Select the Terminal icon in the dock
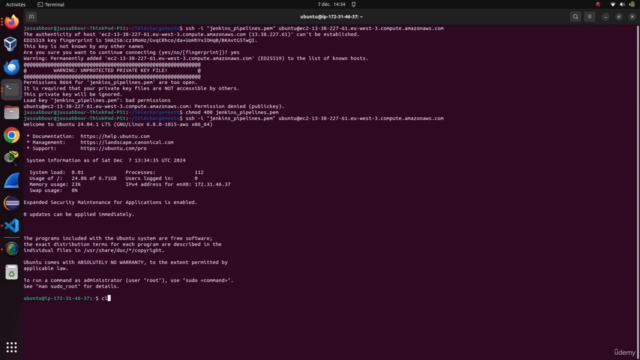This screenshot has height=360, width=640. [x=11, y=89]
